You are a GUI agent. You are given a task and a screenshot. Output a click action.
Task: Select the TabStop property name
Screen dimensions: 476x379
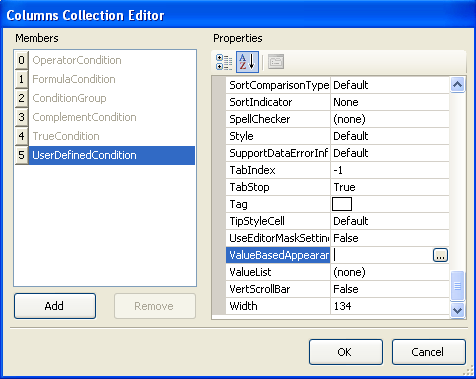[x=278, y=187]
